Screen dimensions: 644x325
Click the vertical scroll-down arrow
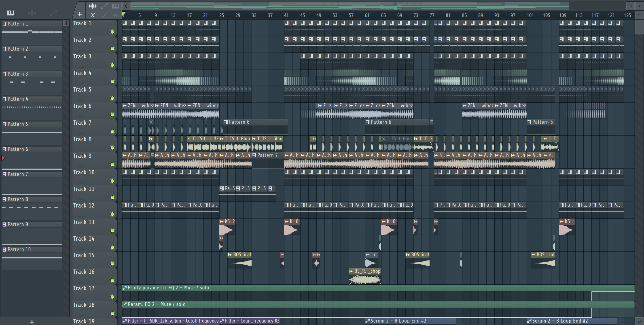point(639,321)
